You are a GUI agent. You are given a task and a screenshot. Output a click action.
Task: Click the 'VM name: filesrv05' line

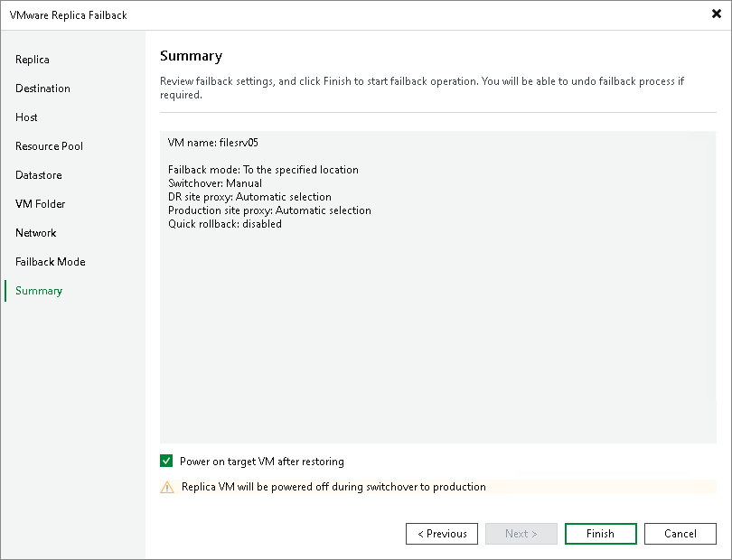pos(213,143)
